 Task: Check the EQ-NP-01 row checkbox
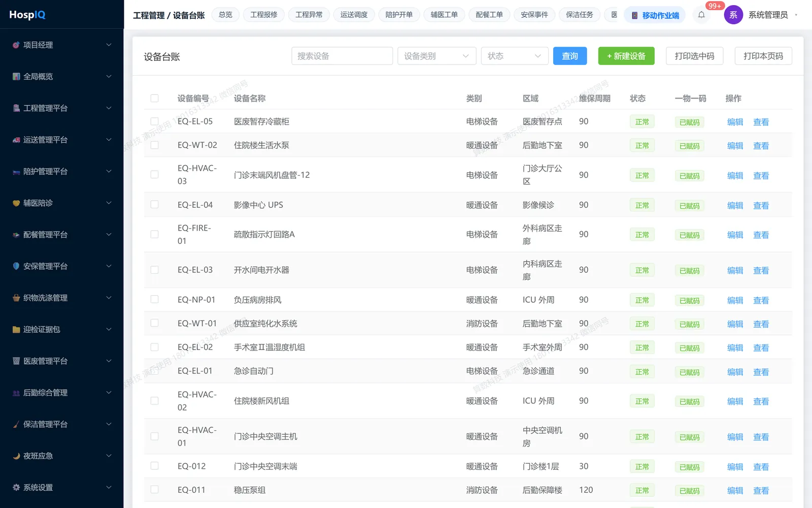pos(155,300)
